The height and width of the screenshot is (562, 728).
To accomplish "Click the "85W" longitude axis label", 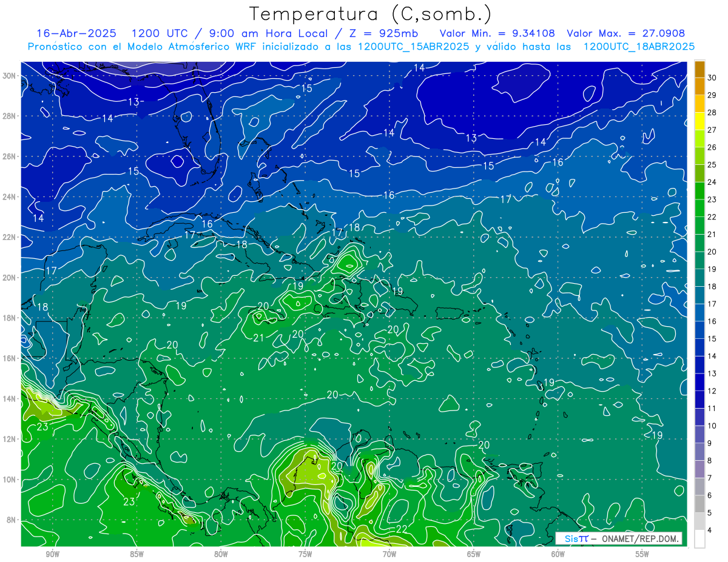I will (x=136, y=555).
